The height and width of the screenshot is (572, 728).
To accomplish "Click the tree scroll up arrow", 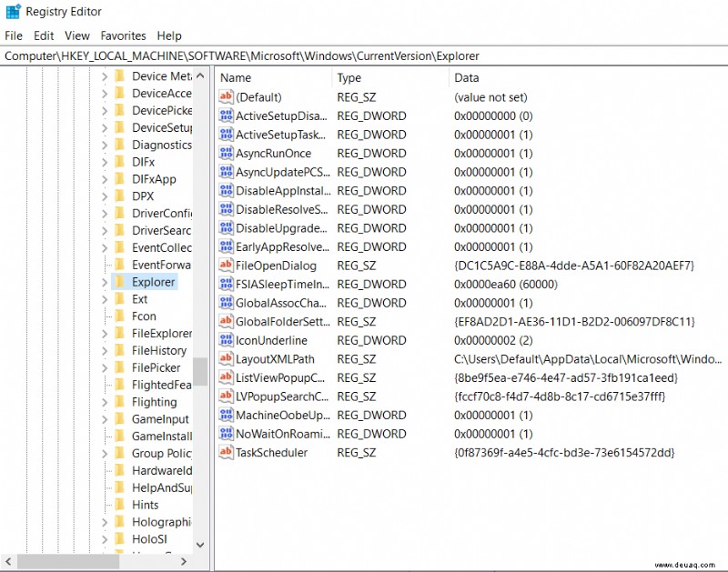I will pyautogui.click(x=200, y=75).
